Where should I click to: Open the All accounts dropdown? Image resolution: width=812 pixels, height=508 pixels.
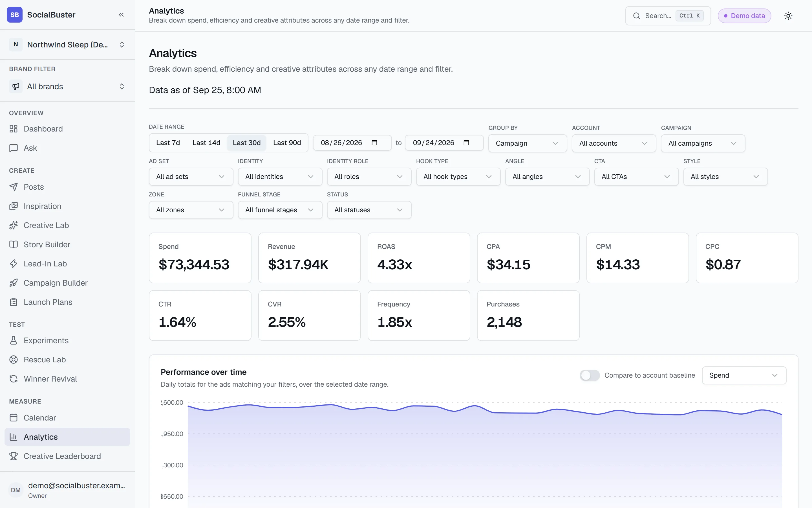pos(614,143)
